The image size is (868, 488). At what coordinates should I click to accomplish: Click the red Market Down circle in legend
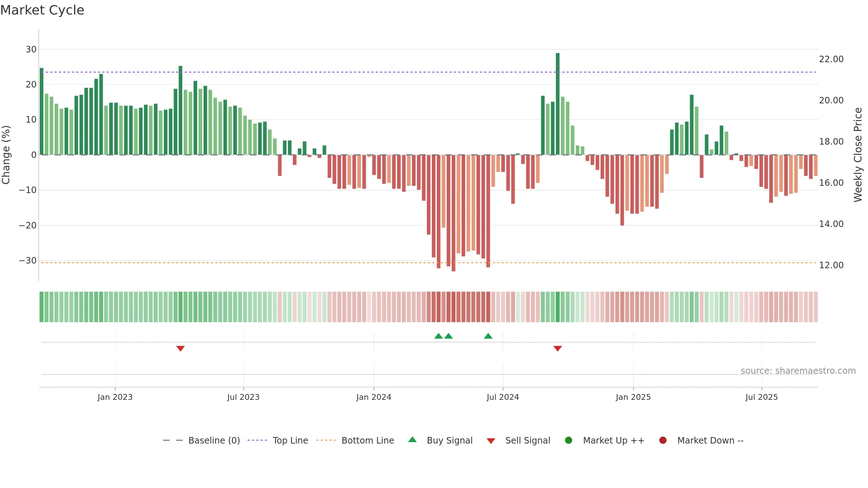point(663,440)
